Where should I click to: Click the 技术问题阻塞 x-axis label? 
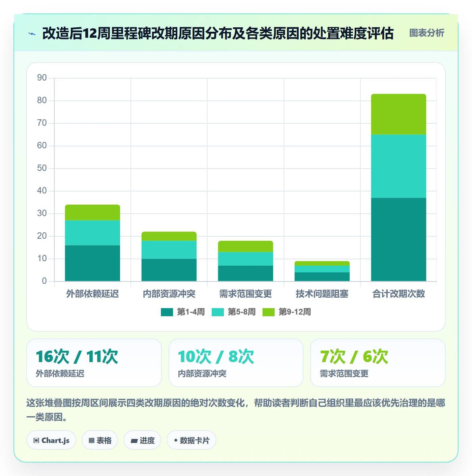(x=322, y=294)
